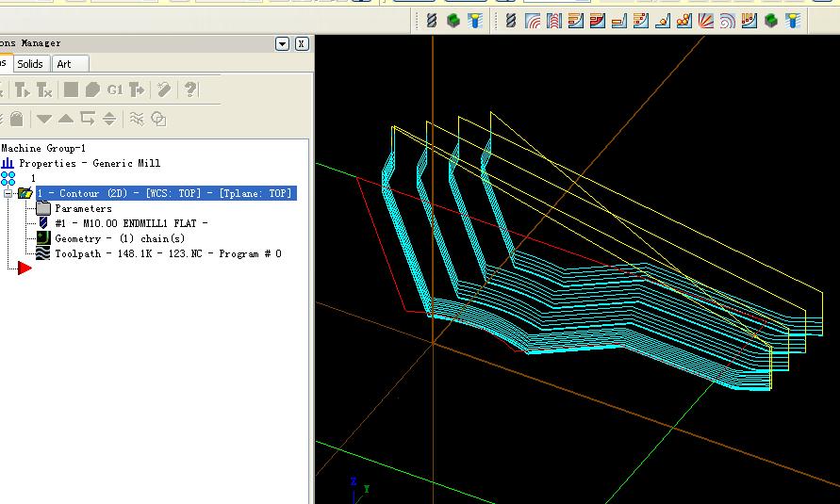Image resolution: width=840 pixels, height=504 pixels.
Task: Click the help question mark icon
Action: (x=190, y=89)
